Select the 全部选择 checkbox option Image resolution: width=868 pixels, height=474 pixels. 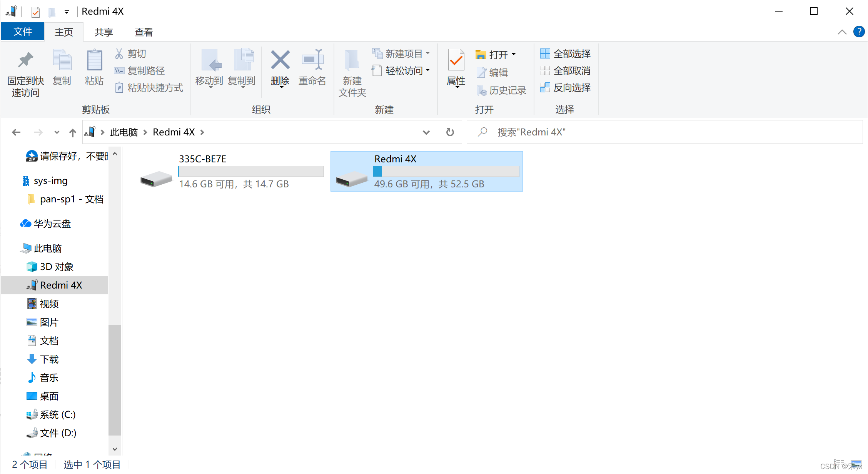tap(569, 53)
